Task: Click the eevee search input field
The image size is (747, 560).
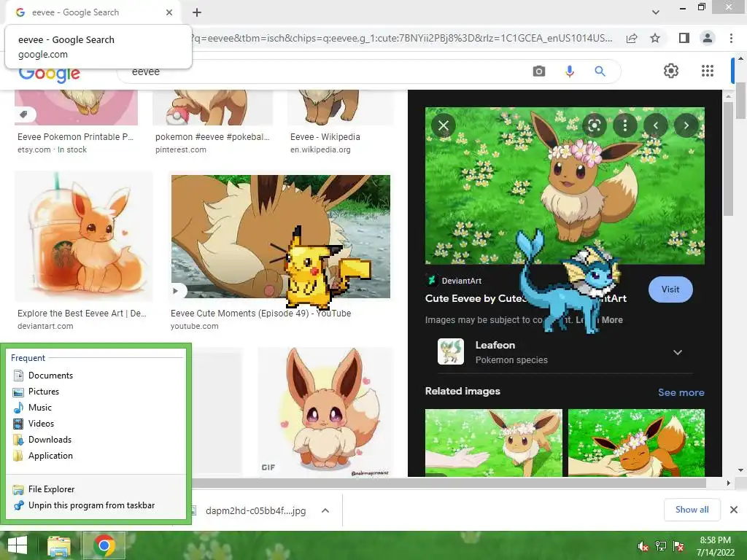Action: pos(324,71)
